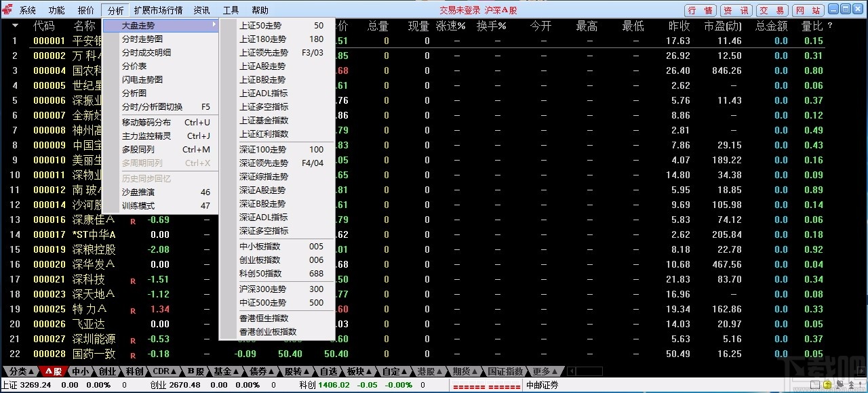The width and height of the screenshot is (868, 393).
Task: Click the application logo icon at top left
Action: (x=7, y=9)
